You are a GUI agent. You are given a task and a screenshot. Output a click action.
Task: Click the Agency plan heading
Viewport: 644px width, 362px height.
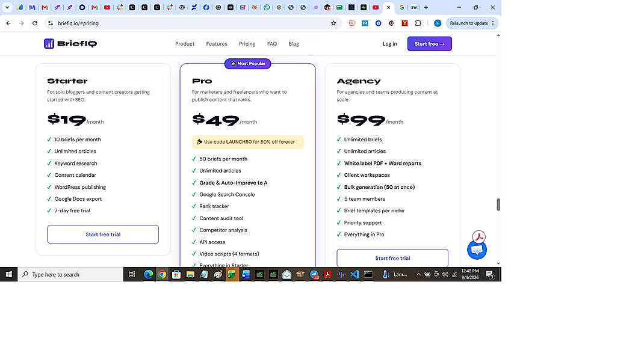point(359,81)
